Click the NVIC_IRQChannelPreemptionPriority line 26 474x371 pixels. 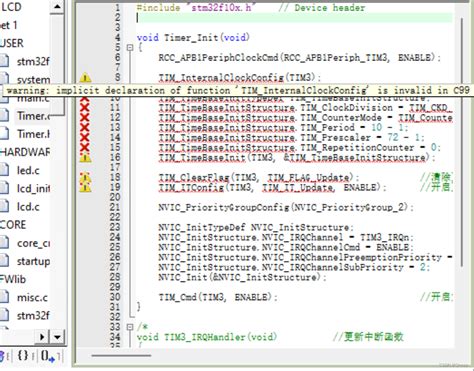pyautogui.click(x=305, y=257)
